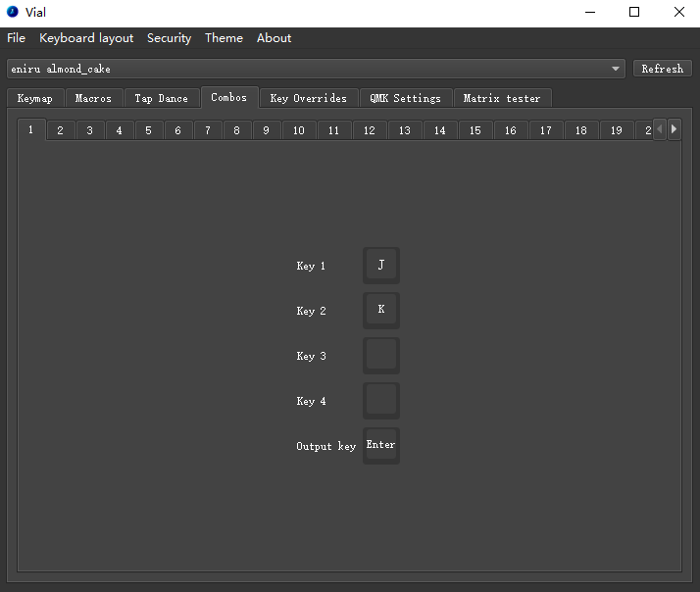The width and height of the screenshot is (700, 592).
Task: Click the Vial app icon in the title bar
Action: 13,12
